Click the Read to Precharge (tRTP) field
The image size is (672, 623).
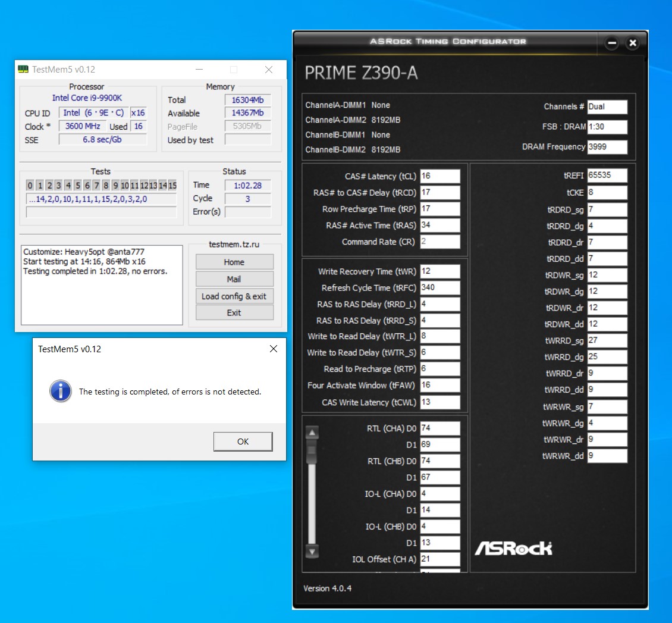[x=440, y=369]
